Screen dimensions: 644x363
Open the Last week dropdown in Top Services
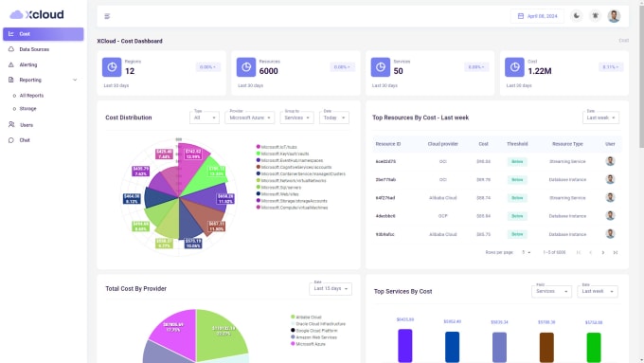[x=598, y=291]
